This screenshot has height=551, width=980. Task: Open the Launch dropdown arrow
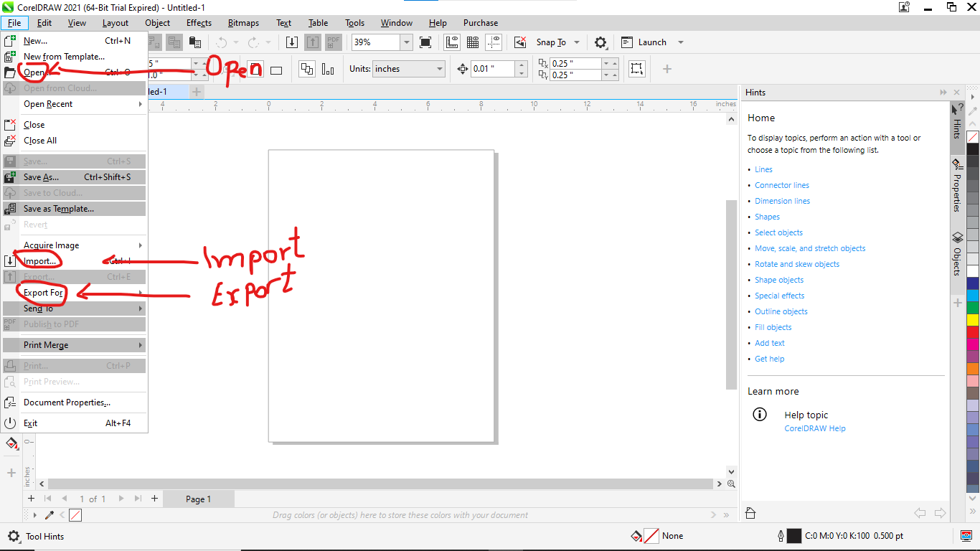(681, 42)
